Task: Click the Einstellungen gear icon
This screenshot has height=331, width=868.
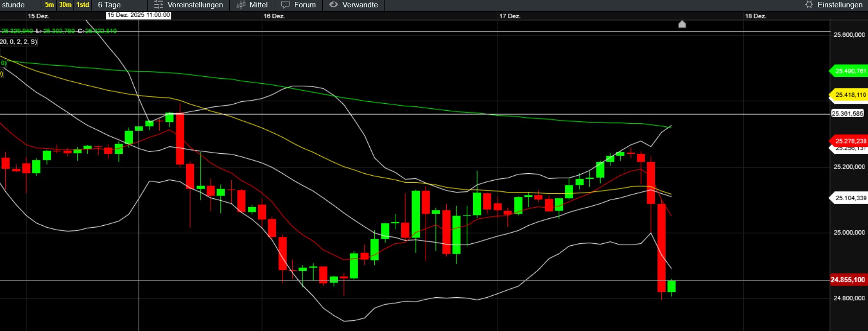Action: point(809,5)
